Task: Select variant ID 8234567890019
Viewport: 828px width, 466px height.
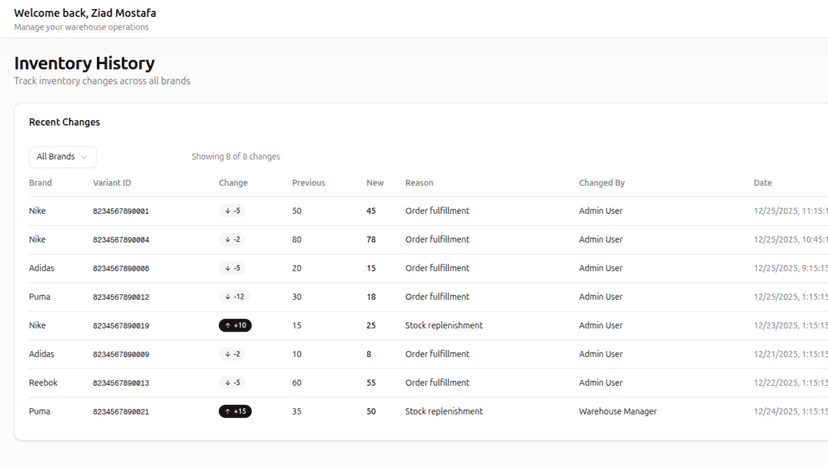Action: (121, 325)
